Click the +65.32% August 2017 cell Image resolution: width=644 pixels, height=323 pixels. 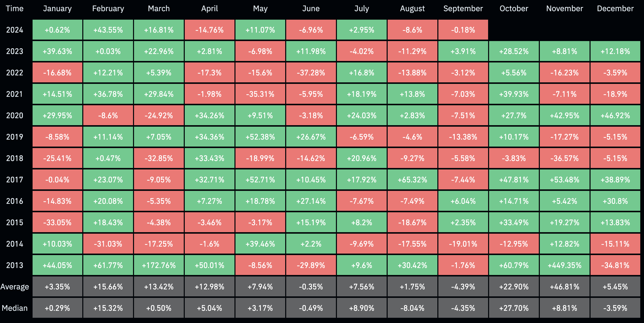(x=412, y=180)
